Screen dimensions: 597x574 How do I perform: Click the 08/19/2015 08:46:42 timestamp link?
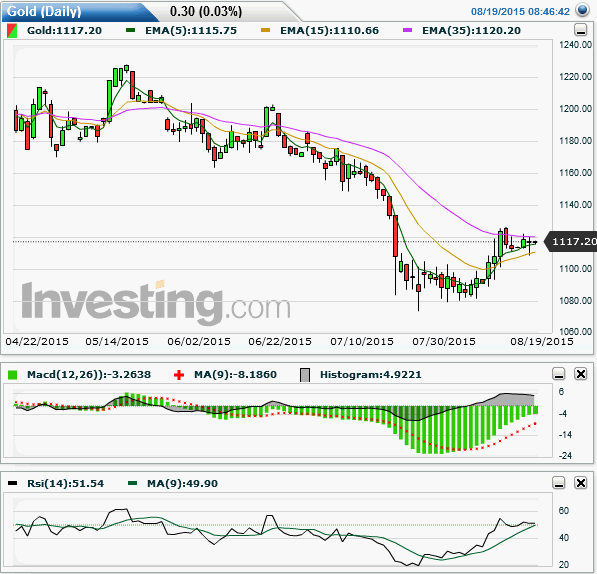tap(520, 11)
